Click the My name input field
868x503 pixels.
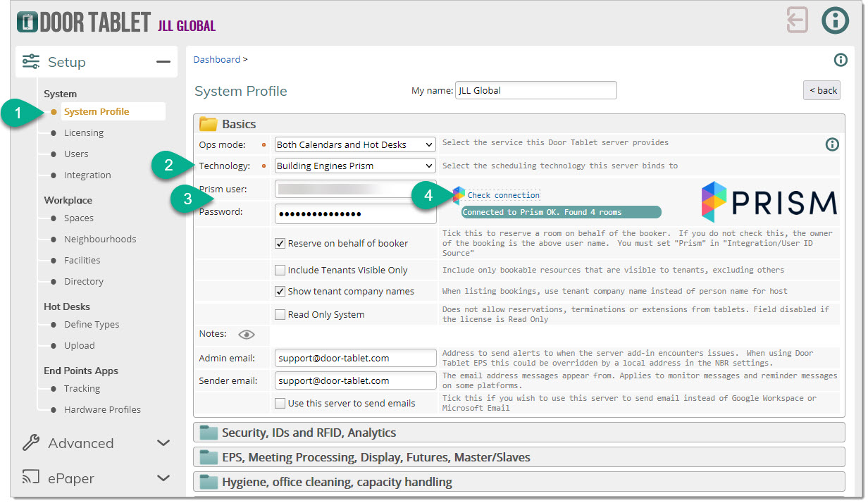[536, 90]
